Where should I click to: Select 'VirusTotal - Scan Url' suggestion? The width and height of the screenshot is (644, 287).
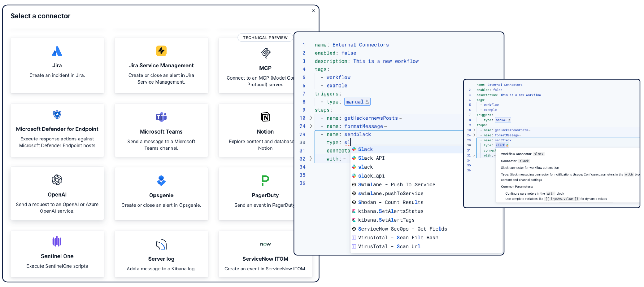[389, 246]
